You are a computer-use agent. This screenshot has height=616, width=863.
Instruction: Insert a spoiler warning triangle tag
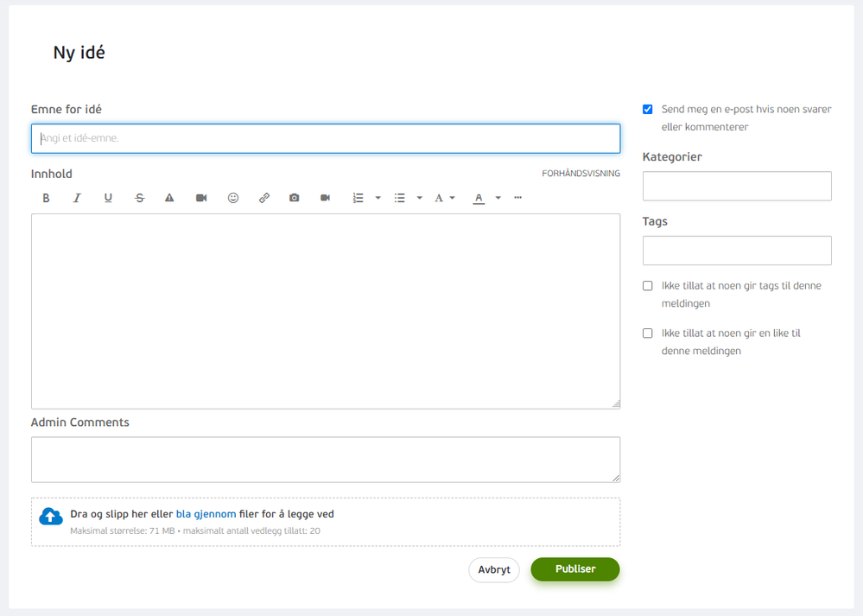(x=169, y=198)
